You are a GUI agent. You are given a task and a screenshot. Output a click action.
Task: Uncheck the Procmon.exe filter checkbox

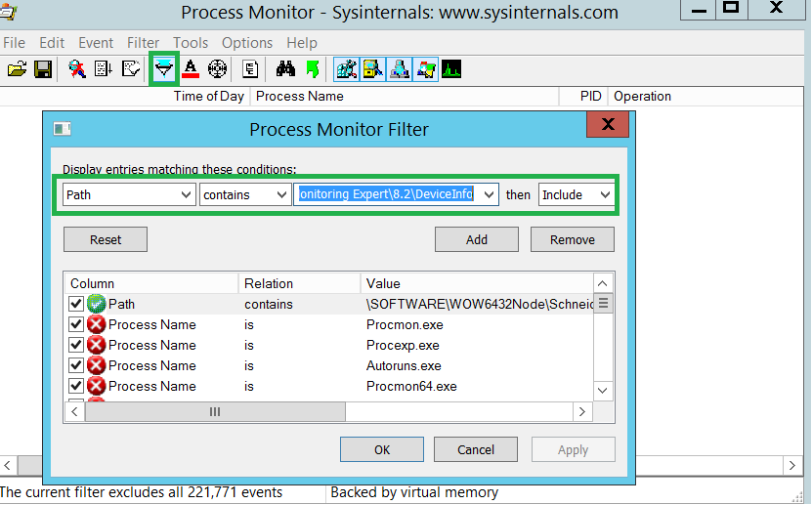(76, 324)
